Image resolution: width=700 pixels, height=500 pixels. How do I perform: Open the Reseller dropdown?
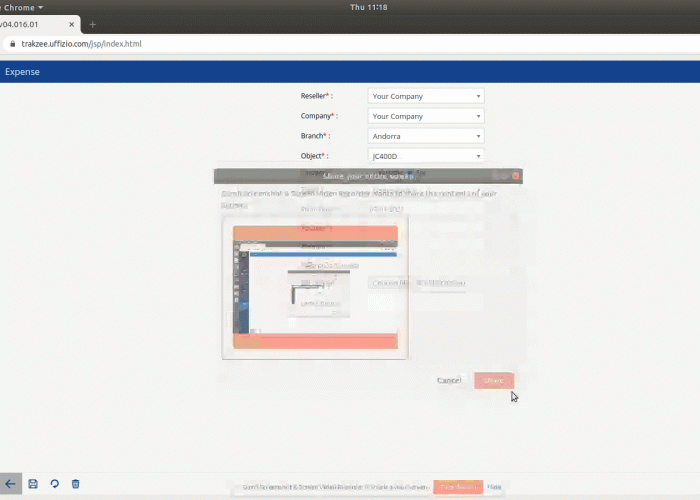(425, 96)
